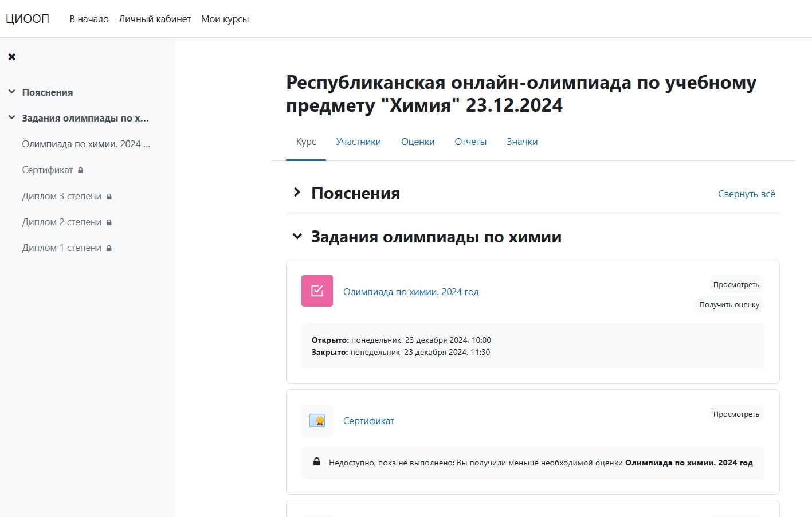Click the pink quiz icon for the Olympiad
This screenshot has height=517, width=812.
coord(317,291)
